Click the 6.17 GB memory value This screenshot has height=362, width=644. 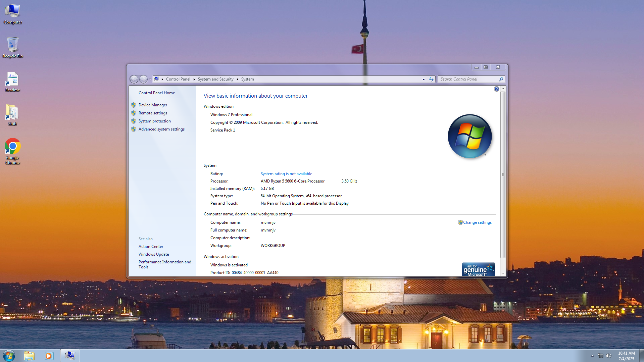point(267,189)
